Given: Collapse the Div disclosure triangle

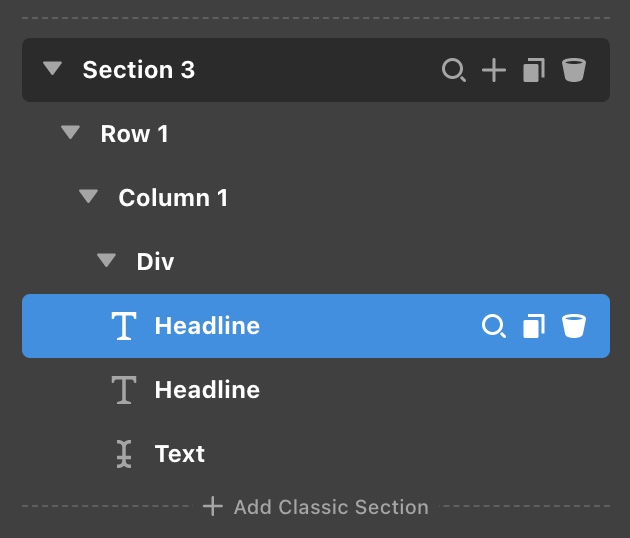Looking at the screenshot, I should 106,260.
